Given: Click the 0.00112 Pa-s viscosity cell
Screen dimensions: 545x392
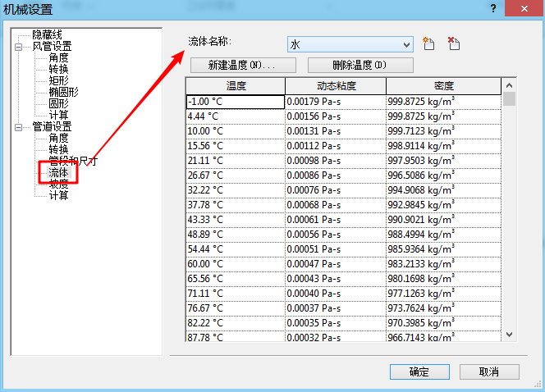Looking at the screenshot, I should (336, 146).
